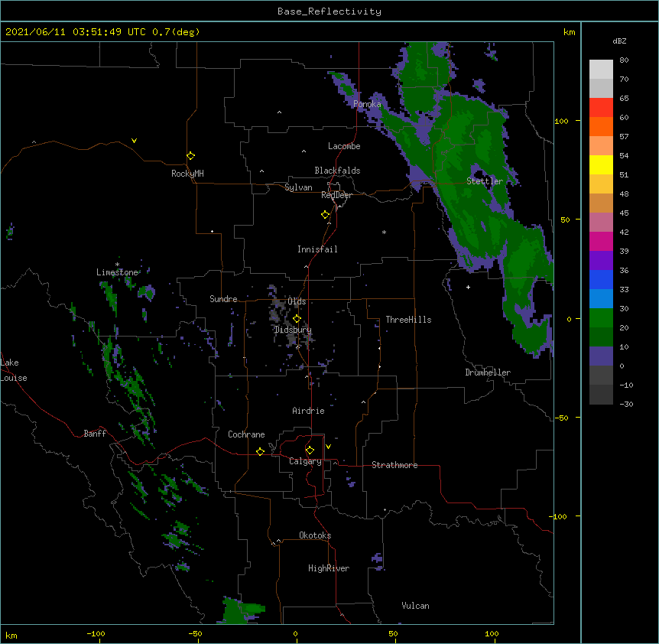This screenshot has height=644, width=659.
Task: Click the Banff town label
Action: (x=95, y=434)
